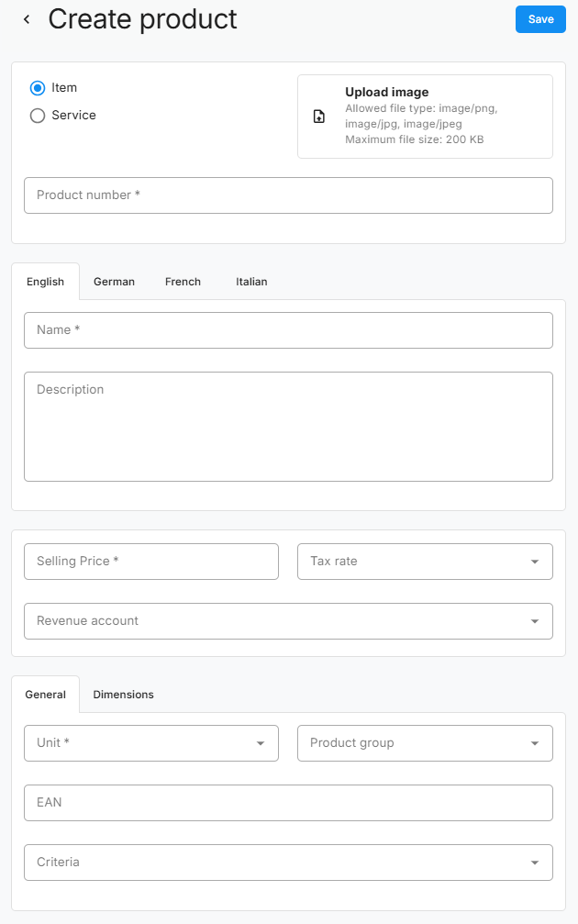Select the English language tab
The width and height of the screenshot is (578, 924).
(x=45, y=282)
